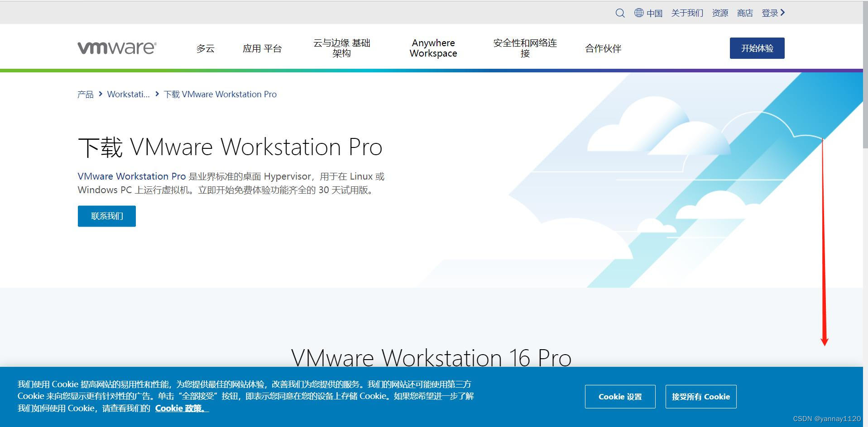
Task: Go to the 商店 store link
Action: click(x=745, y=13)
